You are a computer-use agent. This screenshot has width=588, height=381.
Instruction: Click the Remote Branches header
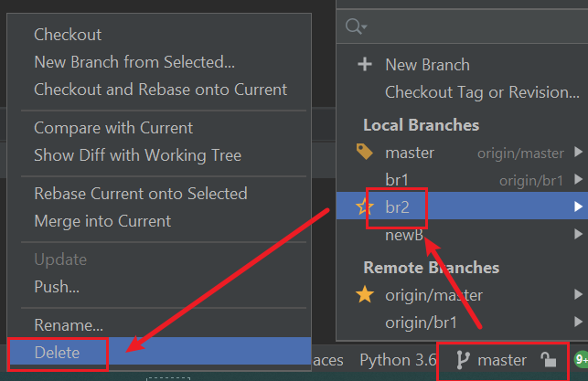(432, 268)
